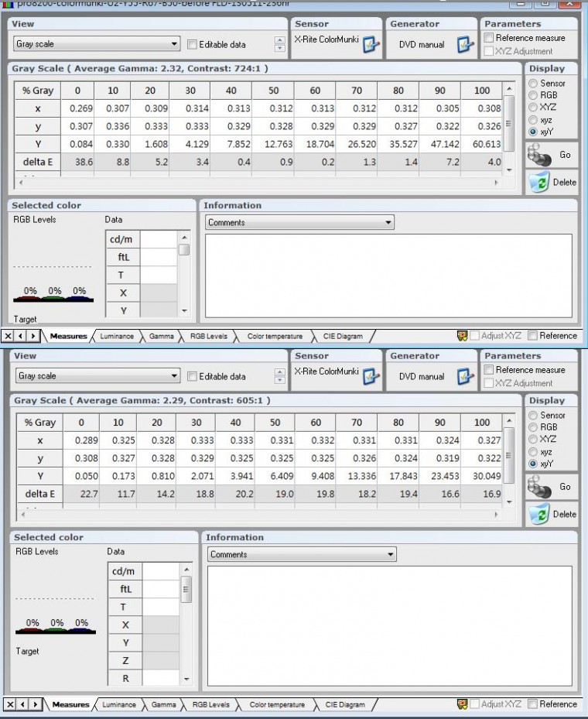
Task: Open Color temperature tab in lower window
Action: click(x=277, y=704)
